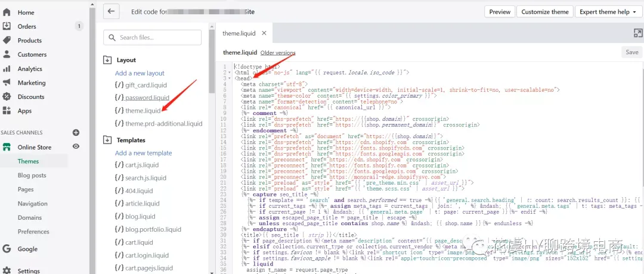Click code icon beside gift_card.liquid
644x274 pixels.
pos(119,85)
